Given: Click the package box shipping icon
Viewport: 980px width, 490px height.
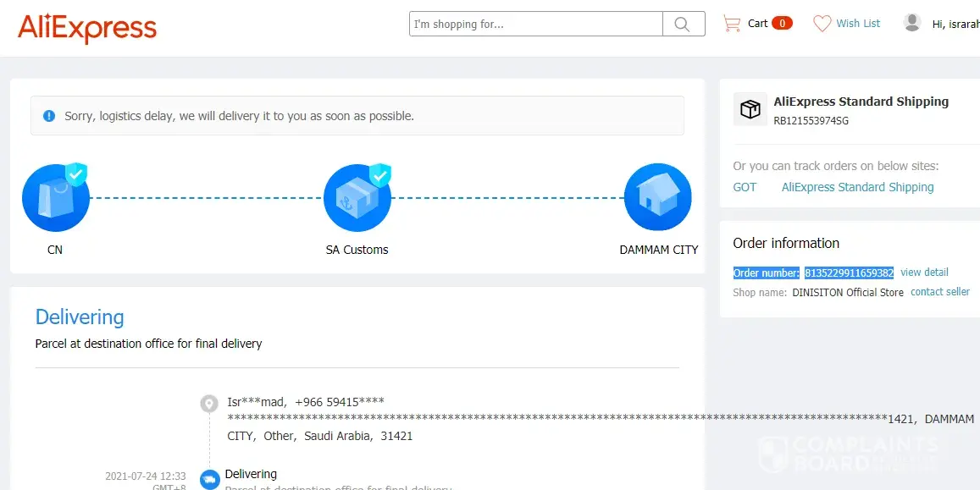Looking at the screenshot, I should pyautogui.click(x=750, y=109).
